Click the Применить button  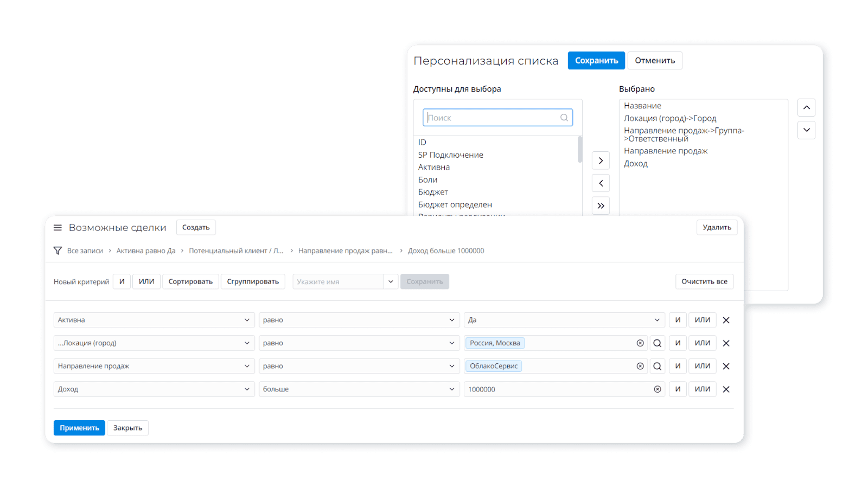tap(79, 428)
